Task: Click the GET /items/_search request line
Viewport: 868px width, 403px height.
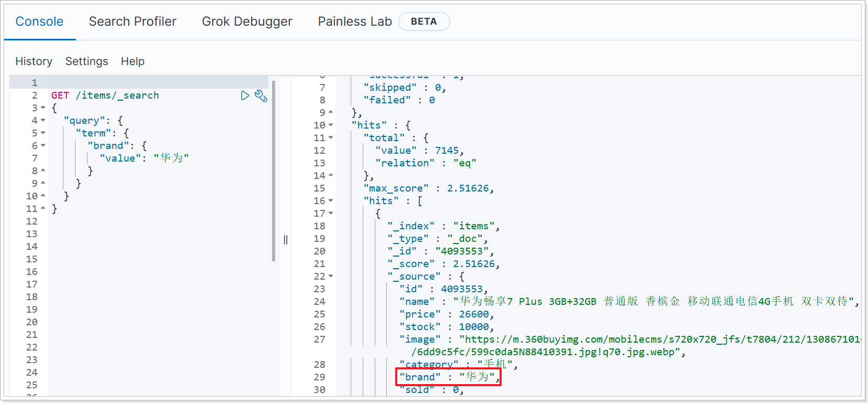Action: pyautogui.click(x=105, y=96)
